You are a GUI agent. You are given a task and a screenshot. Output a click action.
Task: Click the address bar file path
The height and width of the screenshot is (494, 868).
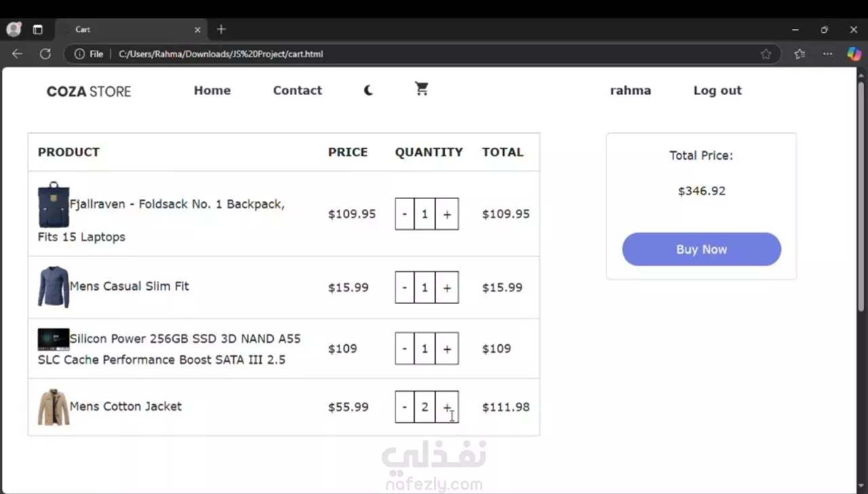click(x=221, y=54)
